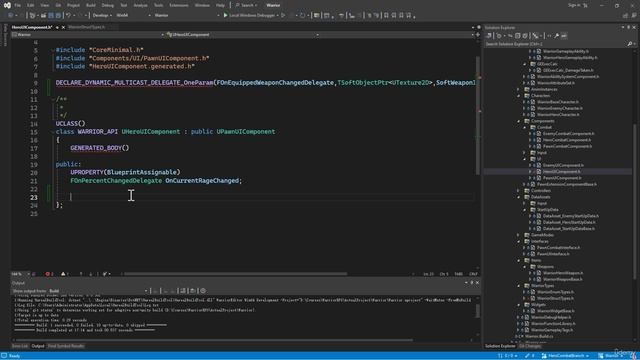
Task: Click the editor horizontal scrollbar
Action: tap(236, 274)
